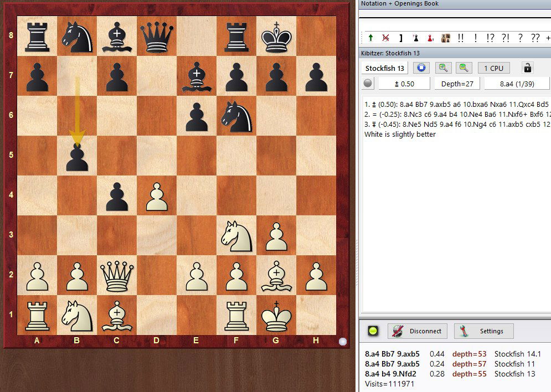Toggle the engine lock padlock icon
Image resolution: width=551 pixels, height=392 pixels.
tap(528, 68)
